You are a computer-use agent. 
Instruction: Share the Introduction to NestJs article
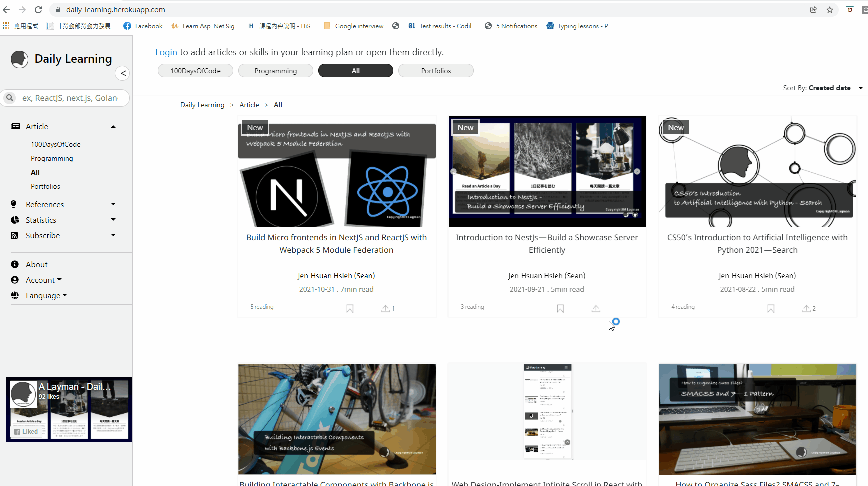596,308
